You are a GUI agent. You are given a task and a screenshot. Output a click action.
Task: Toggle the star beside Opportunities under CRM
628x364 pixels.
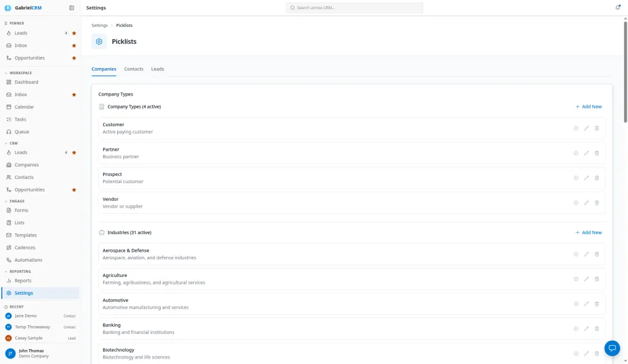tap(74, 190)
